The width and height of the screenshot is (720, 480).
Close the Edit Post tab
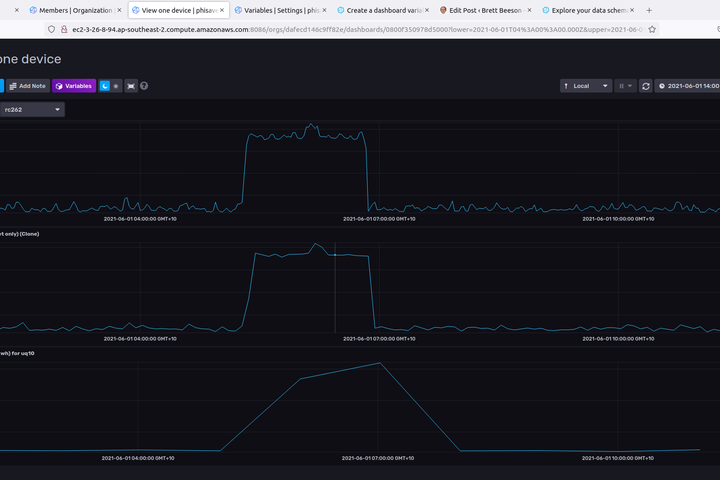pyautogui.click(x=529, y=10)
